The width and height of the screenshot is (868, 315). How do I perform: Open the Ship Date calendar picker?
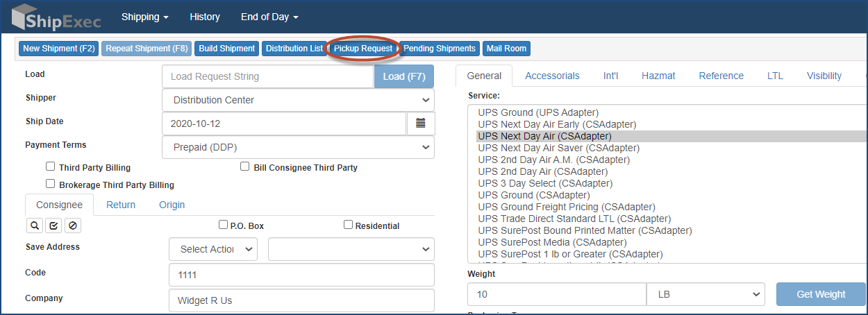[x=421, y=124]
